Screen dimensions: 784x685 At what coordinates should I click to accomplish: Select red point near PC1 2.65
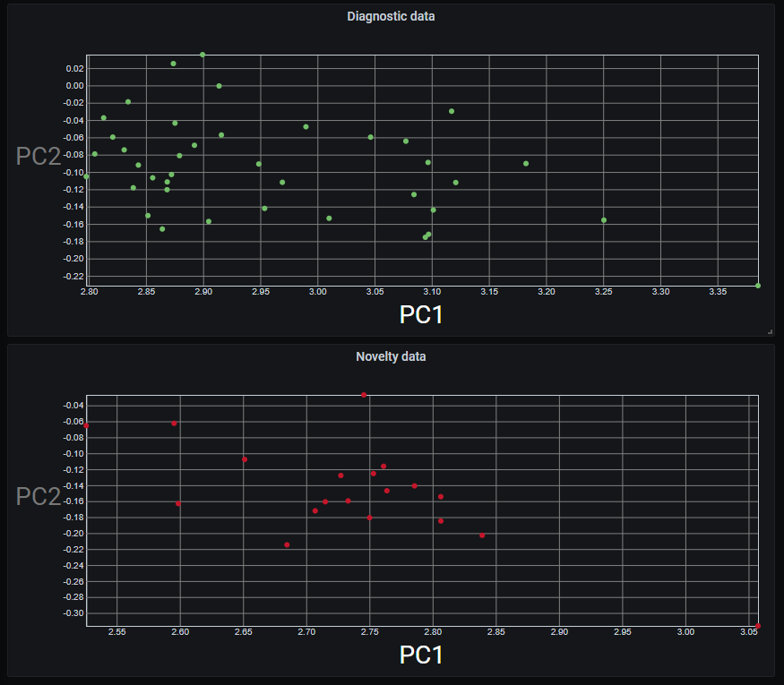[x=244, y=459]
